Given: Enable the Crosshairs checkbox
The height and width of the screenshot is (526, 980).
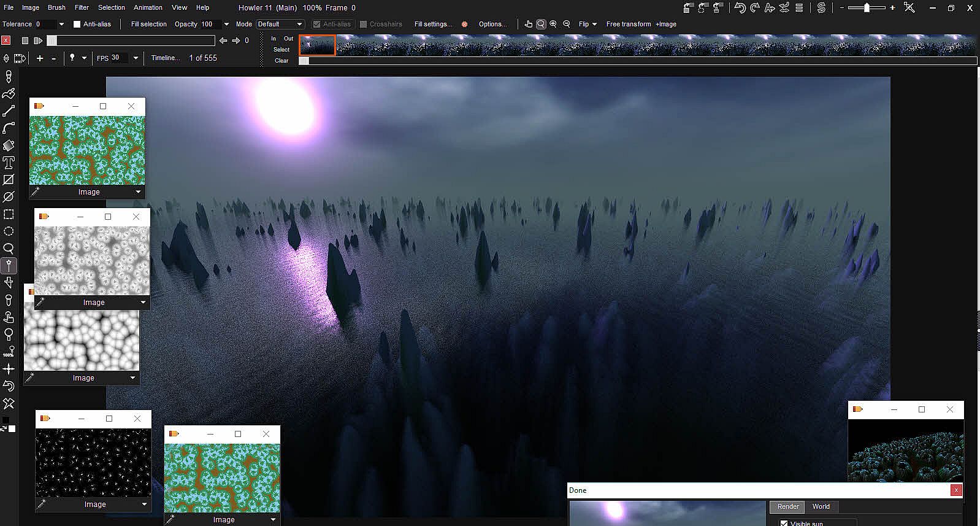Looking at the screenshot, I should tap(363, 24).
